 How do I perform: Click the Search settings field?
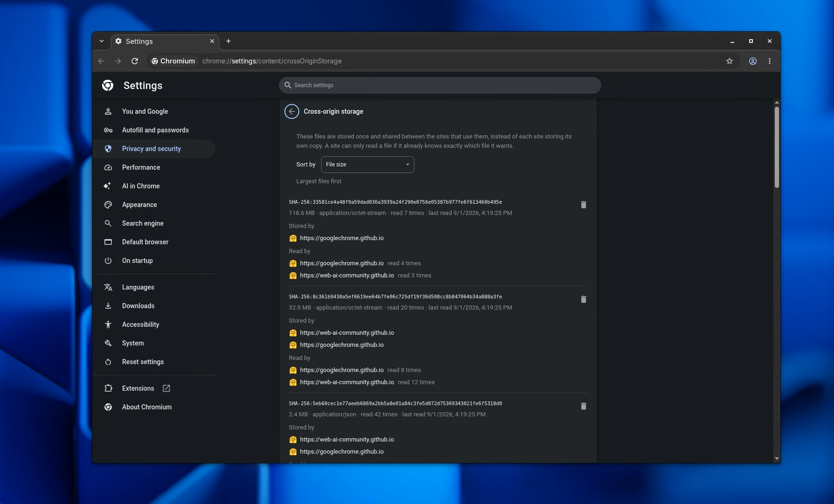click(x=440, y=85)
